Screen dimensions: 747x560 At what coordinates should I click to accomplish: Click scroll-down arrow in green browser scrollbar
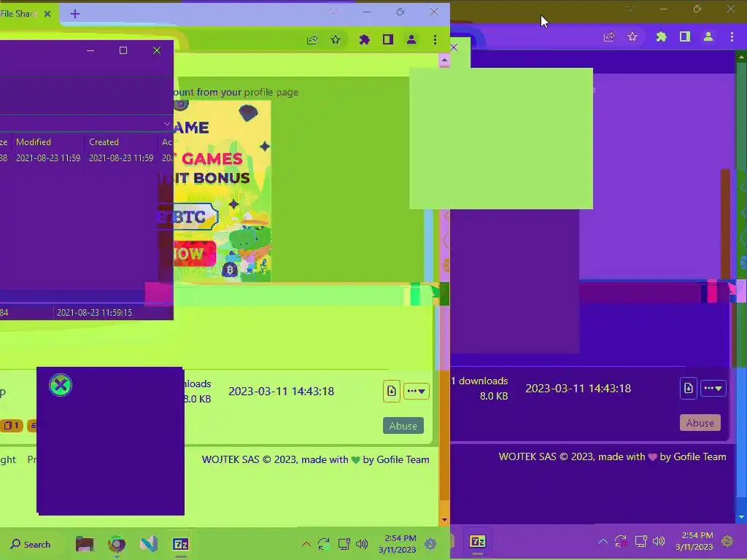(444, 520)
